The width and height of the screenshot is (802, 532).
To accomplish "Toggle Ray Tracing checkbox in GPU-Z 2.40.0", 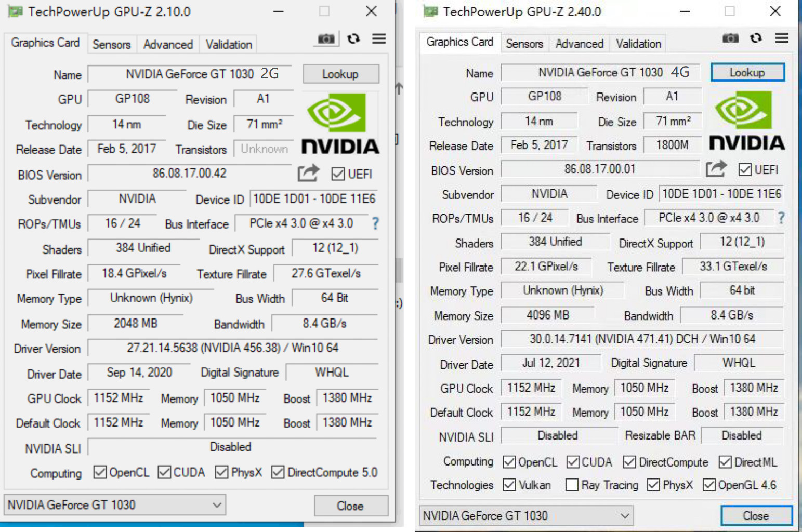I will point(572,485).
